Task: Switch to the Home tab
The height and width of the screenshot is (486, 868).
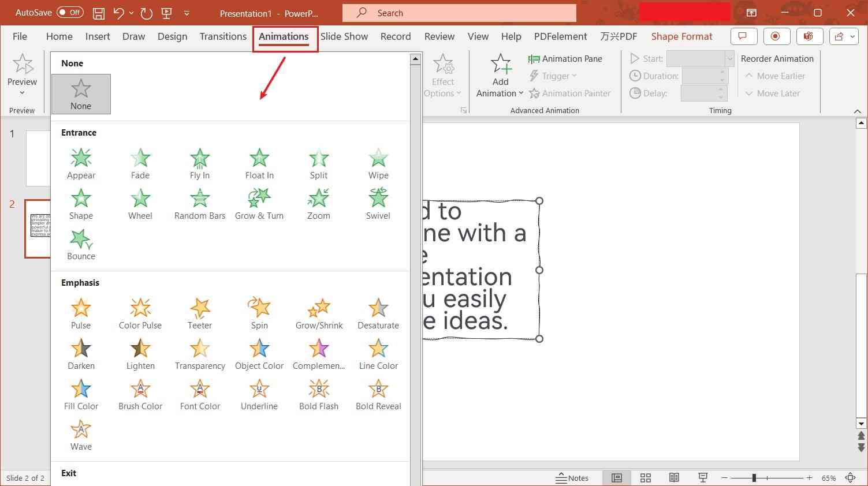Action: pos(59,36)
